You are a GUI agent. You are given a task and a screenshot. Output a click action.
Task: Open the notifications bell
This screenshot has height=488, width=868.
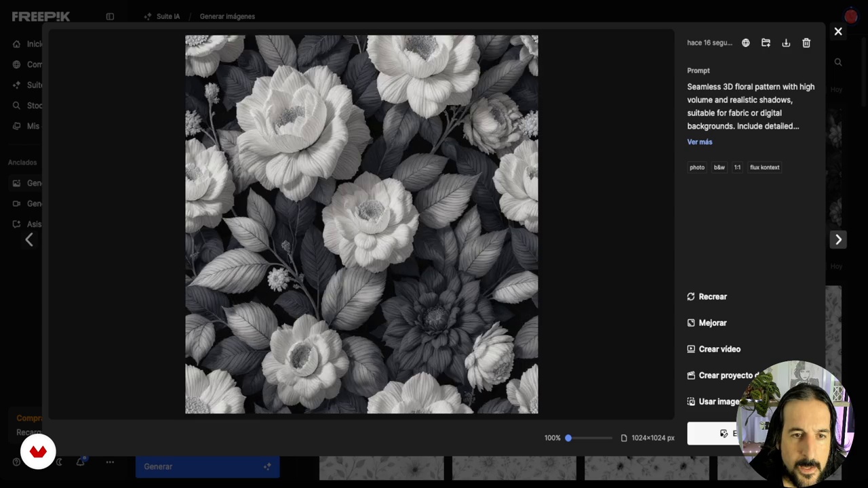(80, 462)
